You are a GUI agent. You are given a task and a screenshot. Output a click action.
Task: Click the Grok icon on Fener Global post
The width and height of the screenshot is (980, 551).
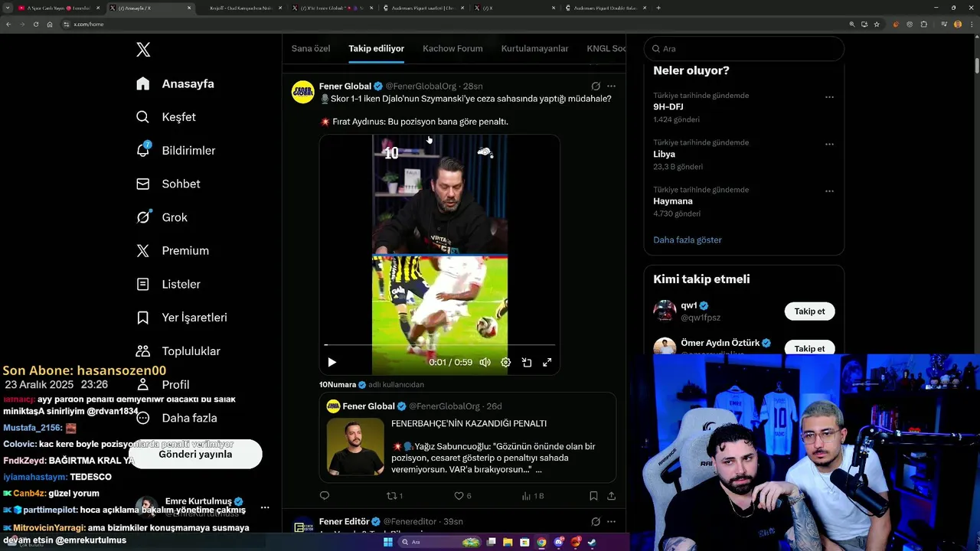coord(596,86)
